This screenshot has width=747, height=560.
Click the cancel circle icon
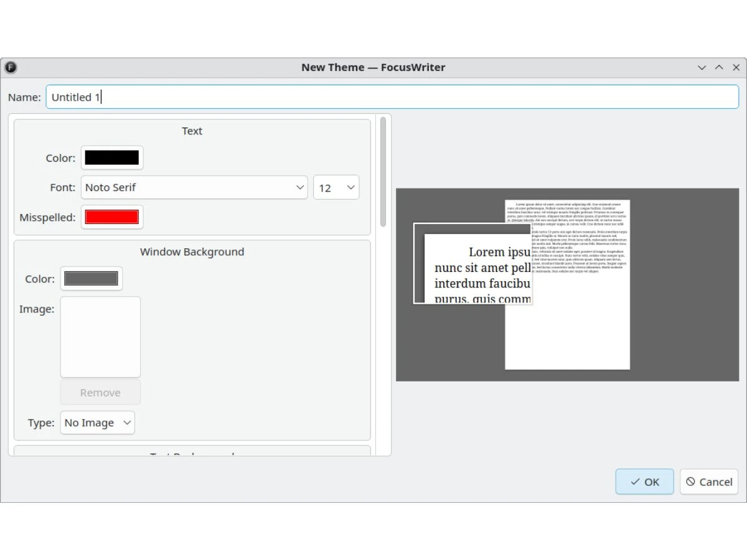(690, 482)
